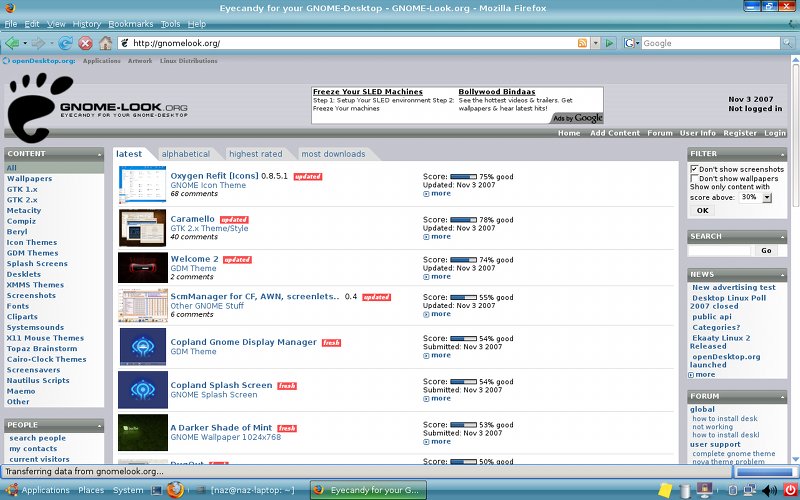Click the OK button in Filter

[x=703, y=210]
